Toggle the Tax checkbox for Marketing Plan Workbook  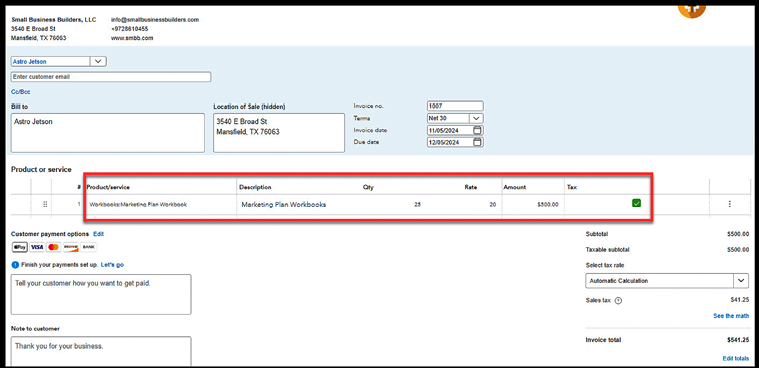(637, 203)
